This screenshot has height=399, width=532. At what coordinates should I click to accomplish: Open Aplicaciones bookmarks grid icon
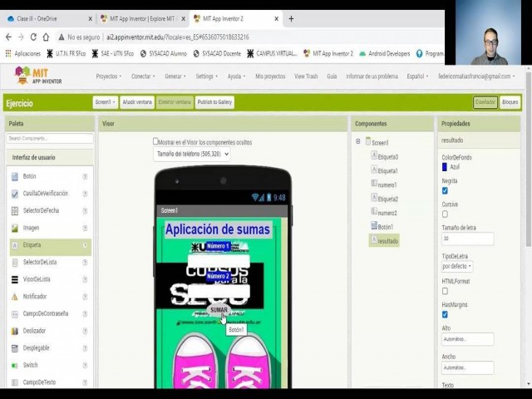coord(8,53)
